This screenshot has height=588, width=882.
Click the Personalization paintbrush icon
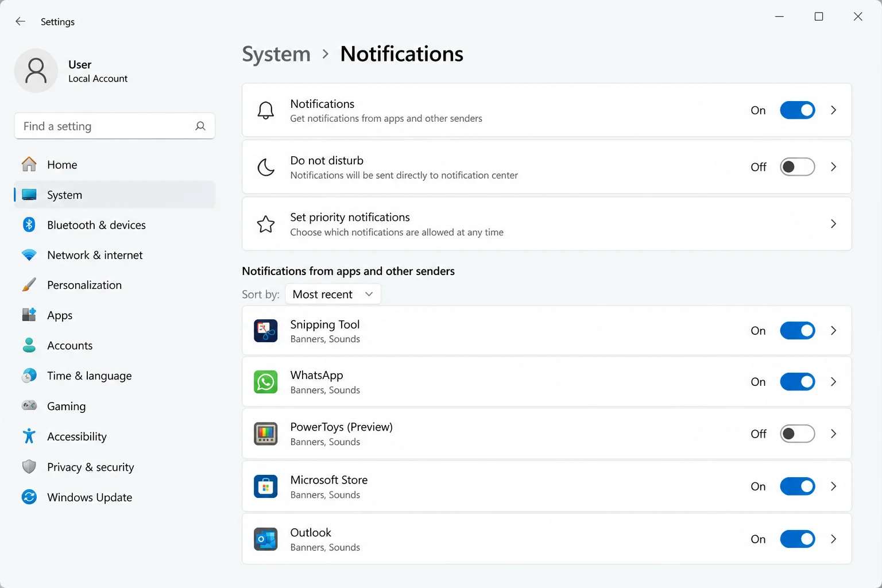[29, 285]
